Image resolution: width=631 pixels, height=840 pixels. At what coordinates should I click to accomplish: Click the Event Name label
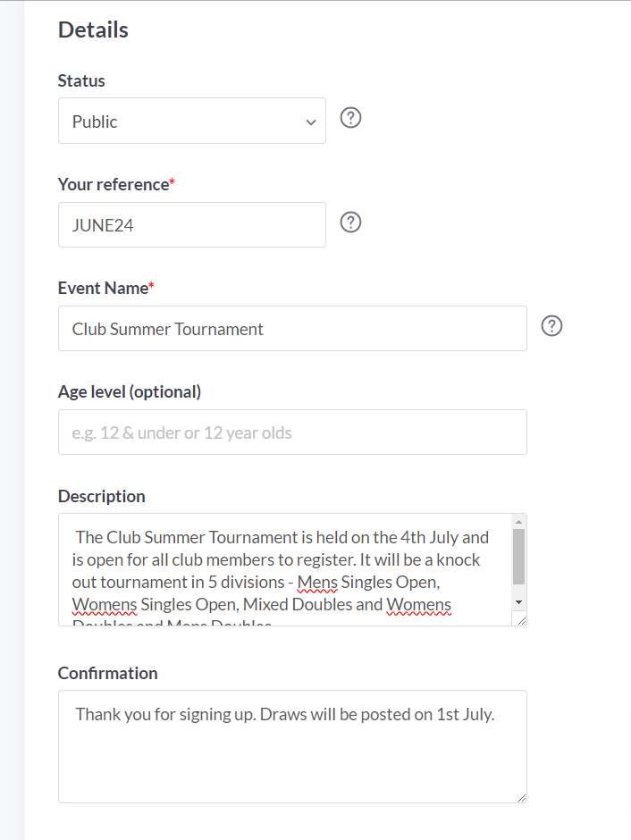point(103,289)
